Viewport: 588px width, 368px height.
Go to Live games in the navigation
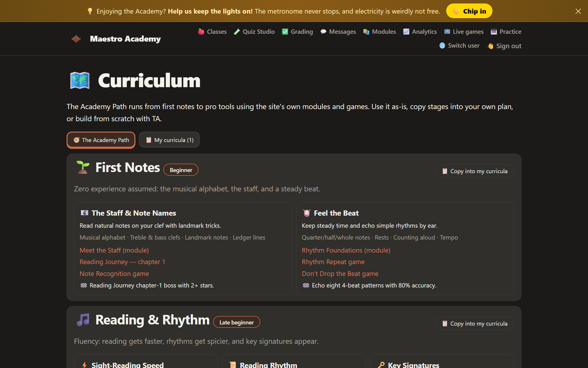464,32
